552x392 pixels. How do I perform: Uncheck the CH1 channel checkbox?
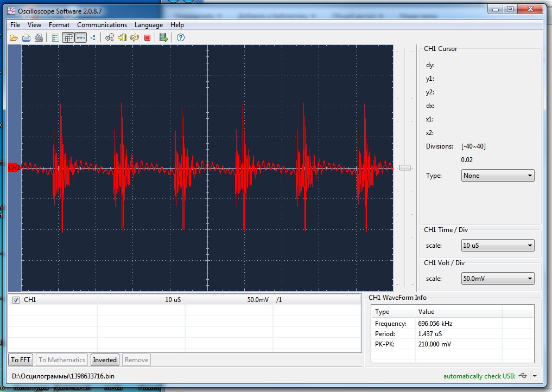coord(16,300)
